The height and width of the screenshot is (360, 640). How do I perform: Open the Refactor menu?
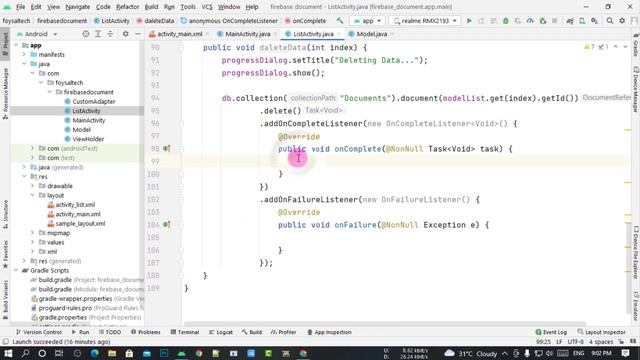point(127,7)
